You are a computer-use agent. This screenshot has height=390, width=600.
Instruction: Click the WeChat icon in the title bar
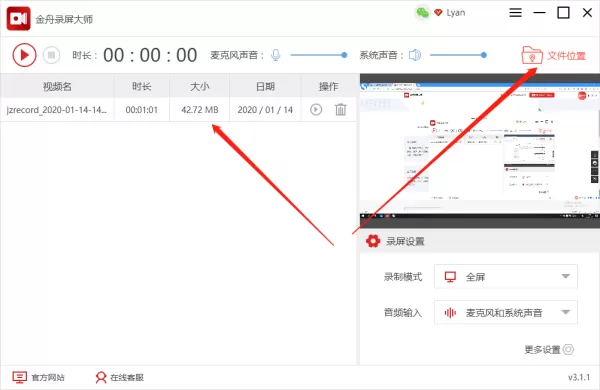(x=422, y=13)
